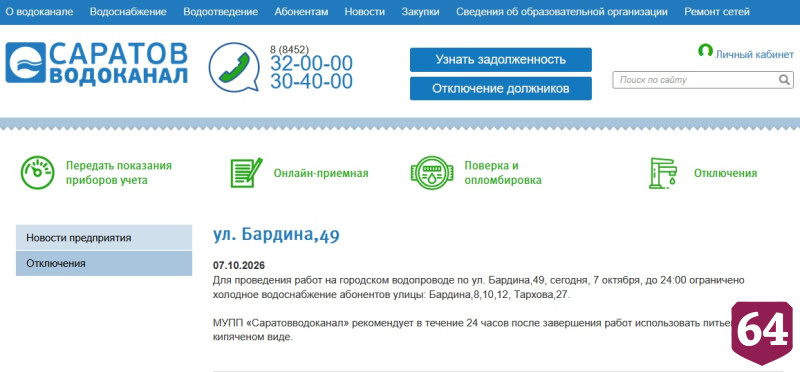The image size is (800, 372).
Task: Click the faucet shutoff icon
Action: point(663,173)
